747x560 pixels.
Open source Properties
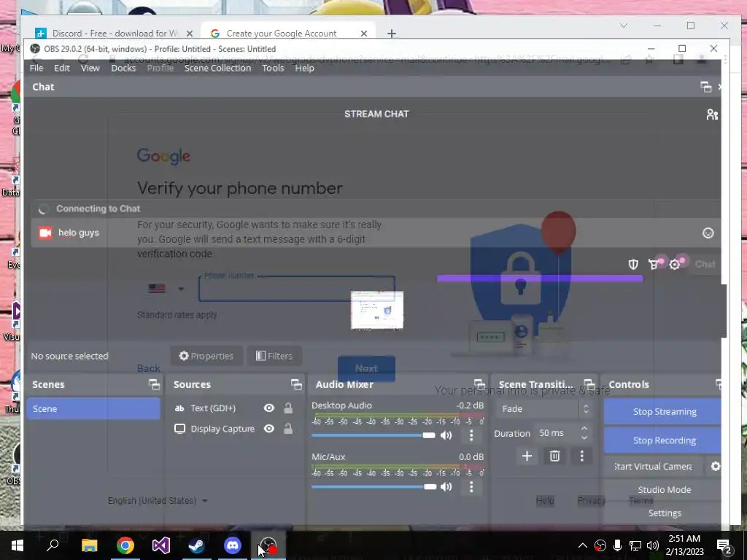(206, 356)
